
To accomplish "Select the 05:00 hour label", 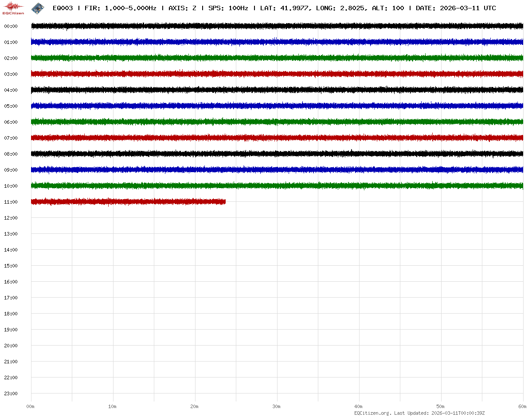I will (x=11, y=106).
